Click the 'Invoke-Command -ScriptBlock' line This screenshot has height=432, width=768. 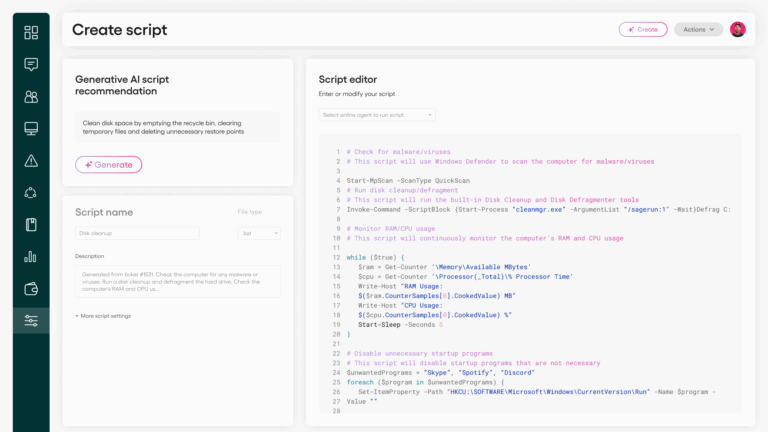(538, 210)
